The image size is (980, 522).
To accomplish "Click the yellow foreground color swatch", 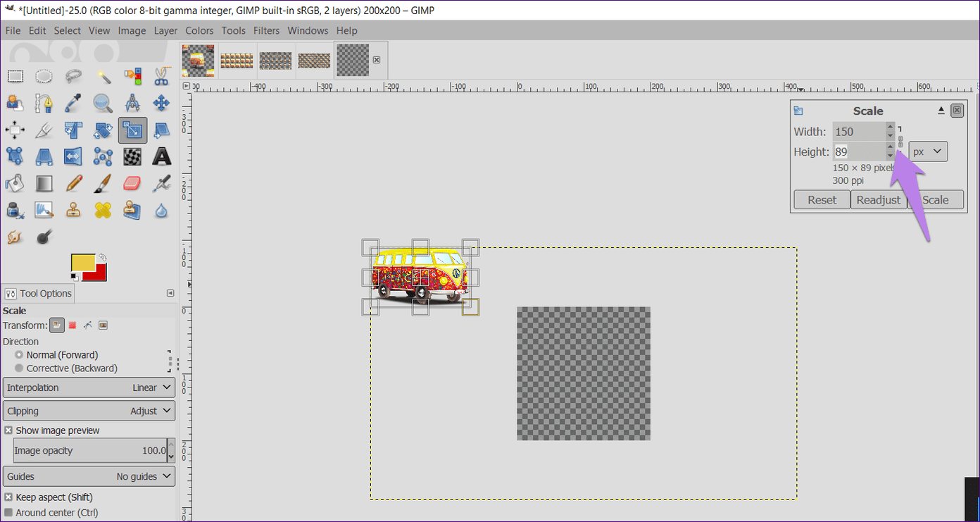I will click(x=83, y=263).
